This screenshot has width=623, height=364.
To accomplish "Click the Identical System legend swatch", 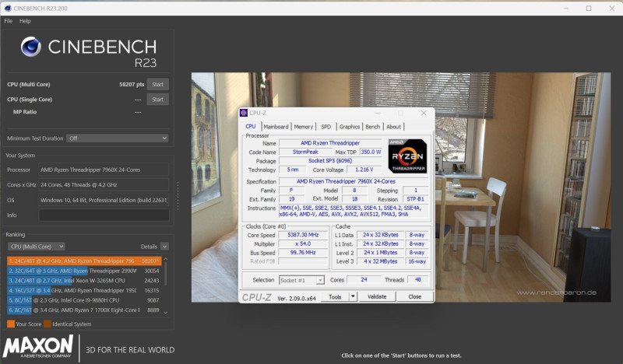I will click(48, 324).
